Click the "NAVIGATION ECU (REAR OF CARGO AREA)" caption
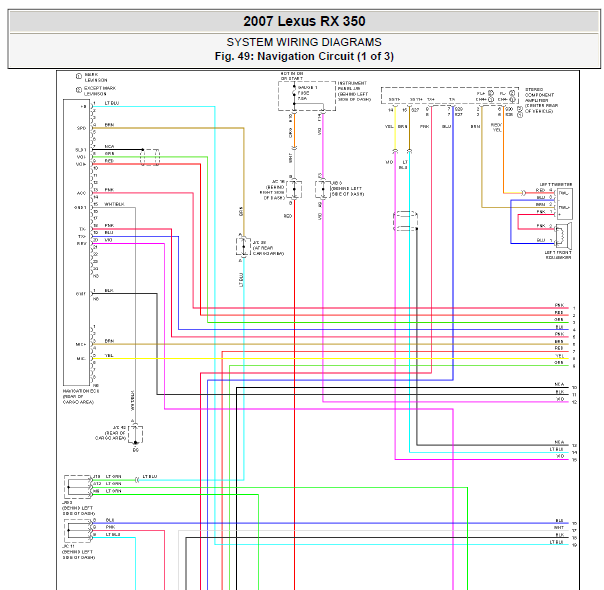 coord(81,397)
